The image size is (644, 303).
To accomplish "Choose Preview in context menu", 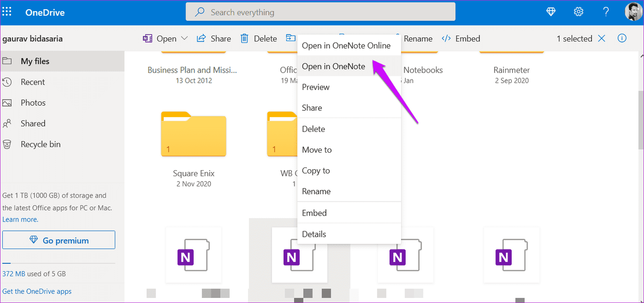I will coord(349,87).
